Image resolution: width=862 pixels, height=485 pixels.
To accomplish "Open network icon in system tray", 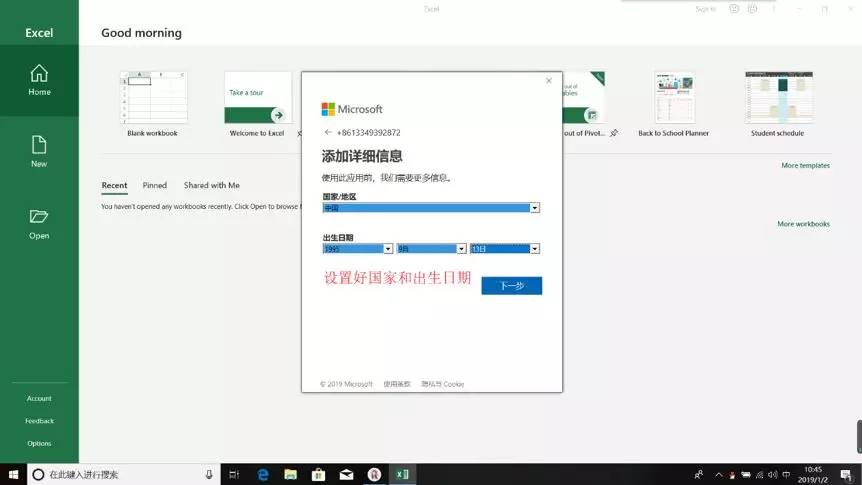I will (759, 474).
